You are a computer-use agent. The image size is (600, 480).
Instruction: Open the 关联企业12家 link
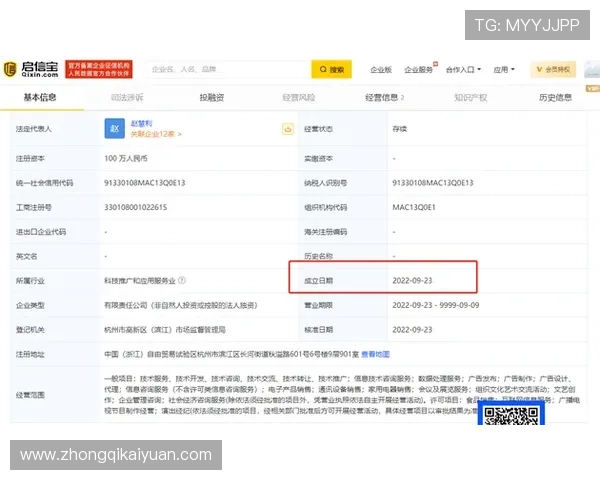point(156,134)
